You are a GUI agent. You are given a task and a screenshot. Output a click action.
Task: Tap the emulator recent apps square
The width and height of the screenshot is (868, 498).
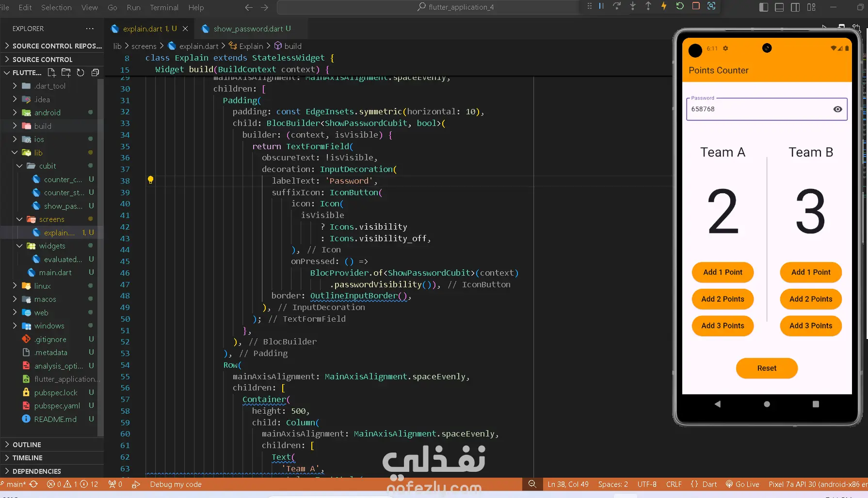pyautogui.click(x=816, y=404)
